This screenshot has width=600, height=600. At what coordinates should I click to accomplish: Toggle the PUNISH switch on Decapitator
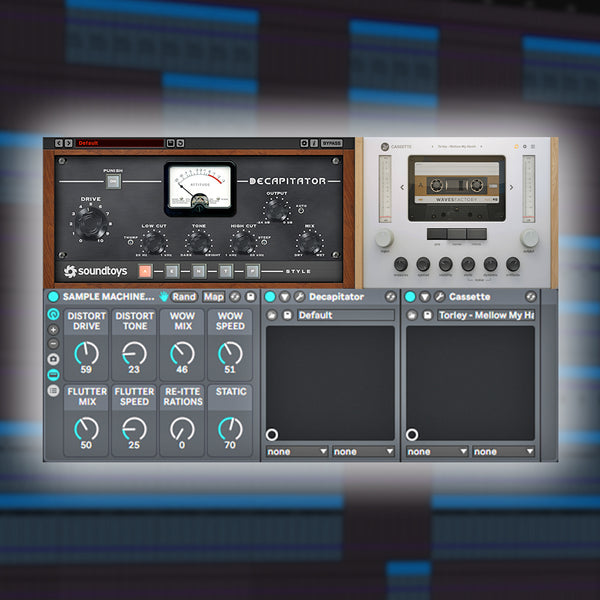(x=113, y=181)
